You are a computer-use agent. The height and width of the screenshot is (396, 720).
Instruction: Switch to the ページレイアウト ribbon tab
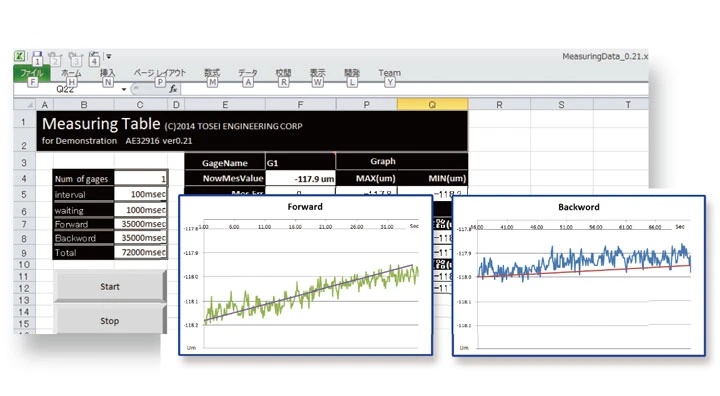tap(159, 73)
